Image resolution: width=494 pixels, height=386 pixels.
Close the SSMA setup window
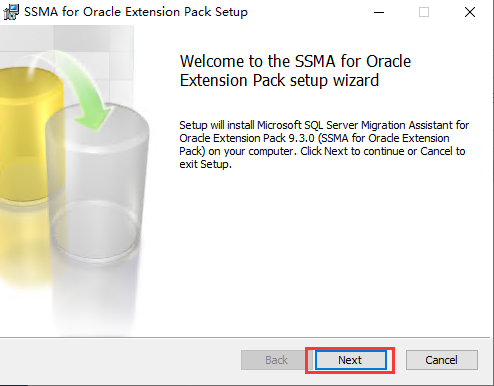click(470, 12)
